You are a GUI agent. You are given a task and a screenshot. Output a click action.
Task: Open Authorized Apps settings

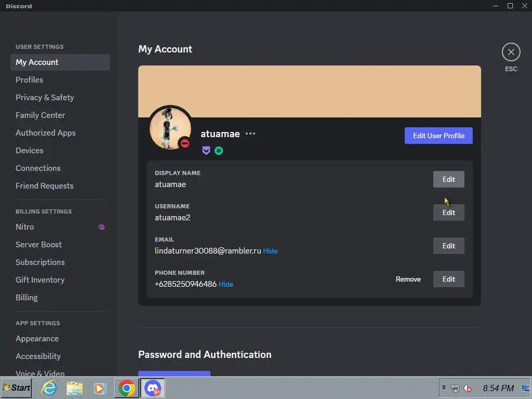point(60,132)
